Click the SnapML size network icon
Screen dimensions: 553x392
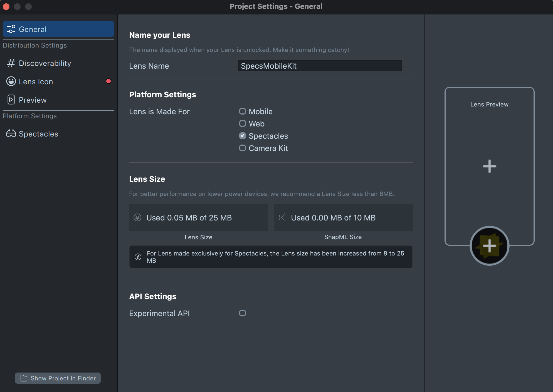click(x=282, y=217)
